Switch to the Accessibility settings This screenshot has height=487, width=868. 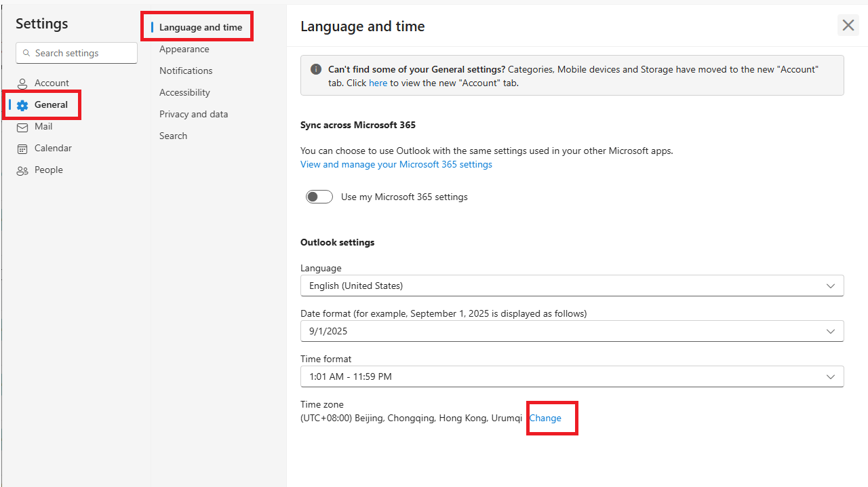[x=184, y=92]
